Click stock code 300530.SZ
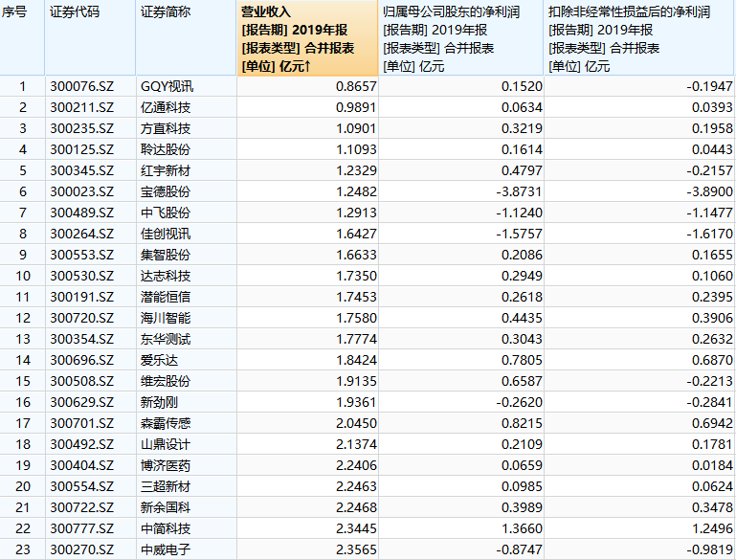Image resolution: width=736 pixels, height=560 pixels. pos(82,276)
